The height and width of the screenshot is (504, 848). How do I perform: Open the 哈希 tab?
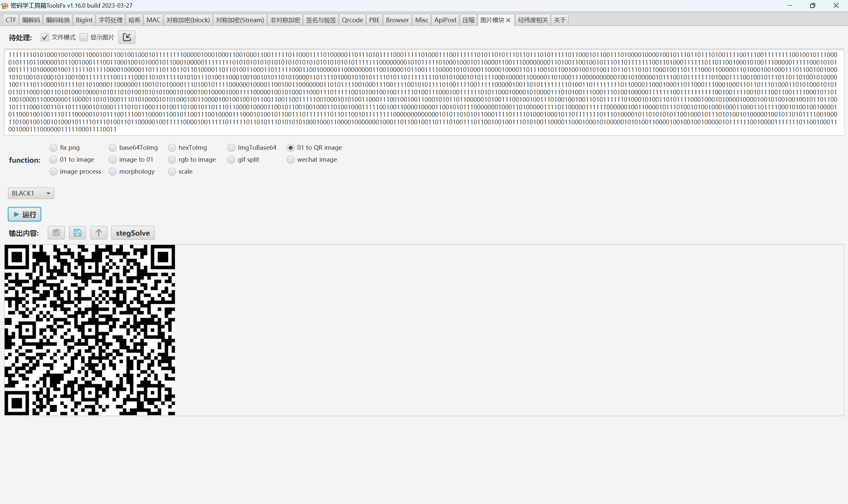point(134,20)
